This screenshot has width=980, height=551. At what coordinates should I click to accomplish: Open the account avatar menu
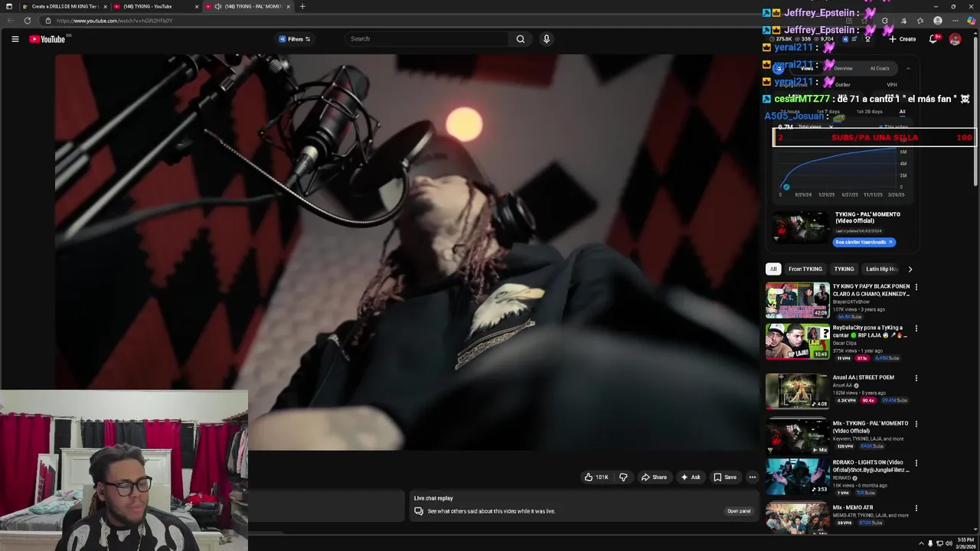[955, 39]
